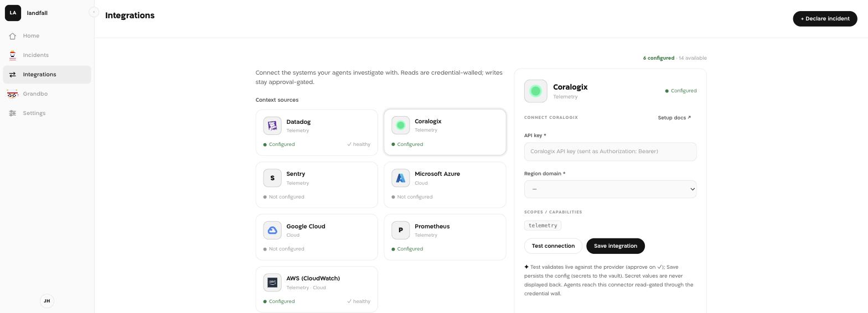Click the Sentry card title

click(x=296, y=174)
